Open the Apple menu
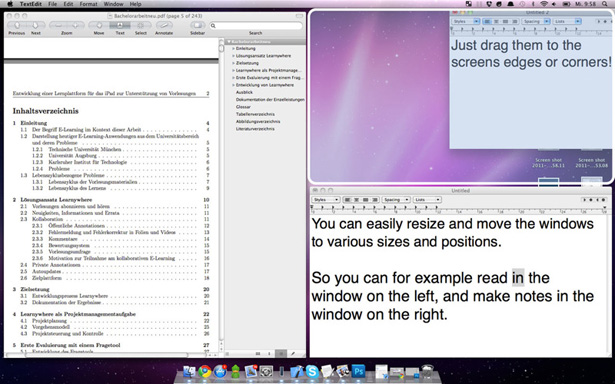 (x=10, y=4)
